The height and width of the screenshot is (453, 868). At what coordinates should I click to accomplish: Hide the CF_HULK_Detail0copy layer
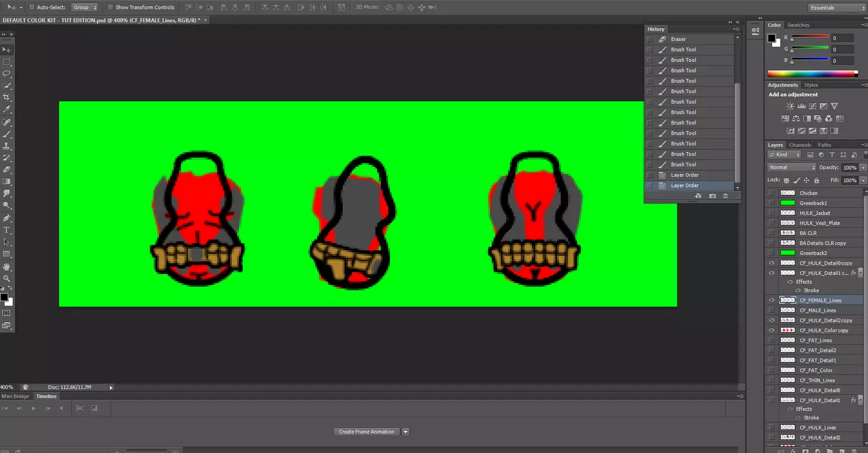coord(772,263)
